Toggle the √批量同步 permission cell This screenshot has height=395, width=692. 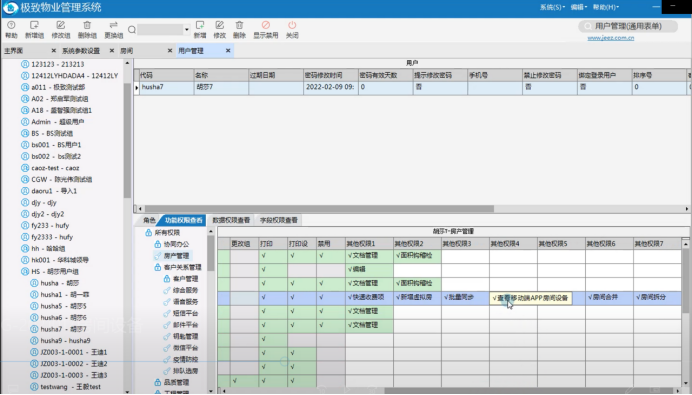(466, 297)
